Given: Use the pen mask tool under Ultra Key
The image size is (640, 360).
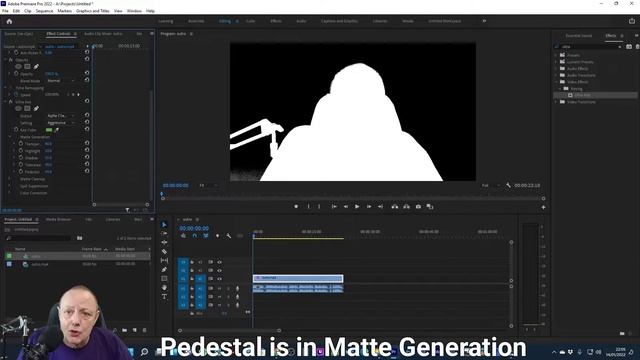Looking at the screenshot, I should pos(36,108).
